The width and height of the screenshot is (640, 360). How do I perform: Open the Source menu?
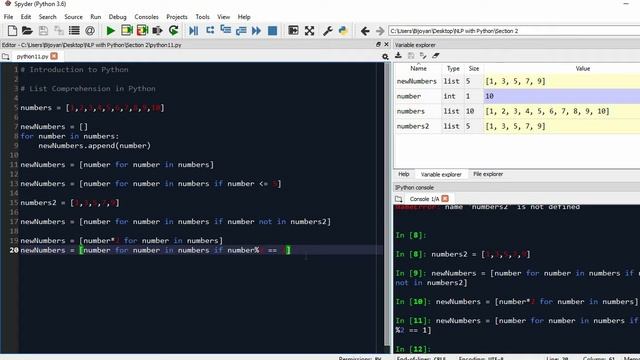pos(73,17)
